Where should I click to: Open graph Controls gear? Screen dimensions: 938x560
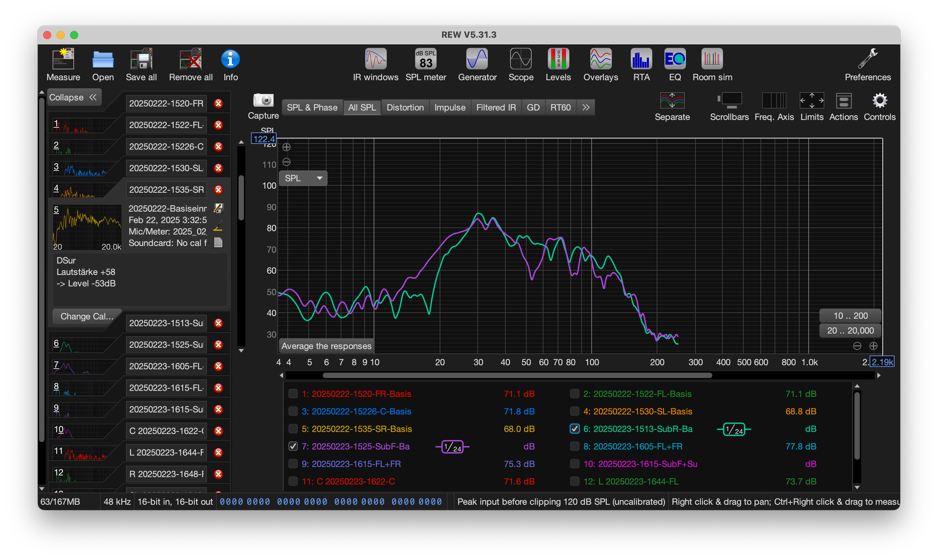(x=879, y=101)
